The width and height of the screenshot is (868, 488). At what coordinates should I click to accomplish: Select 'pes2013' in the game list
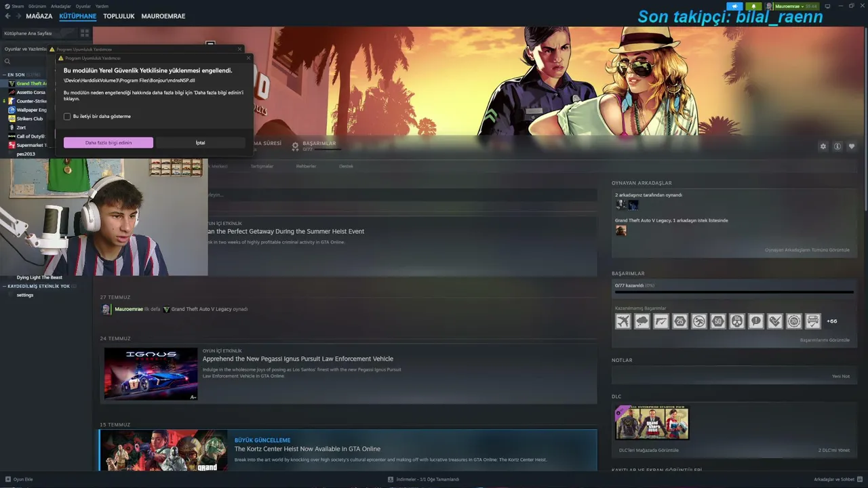(x=26, y=154)
